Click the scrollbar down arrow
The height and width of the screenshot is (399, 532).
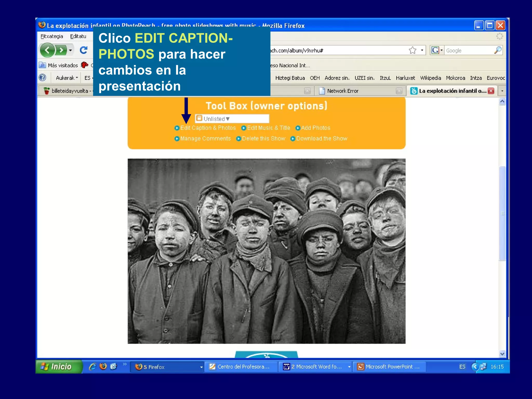click(502, 354)
